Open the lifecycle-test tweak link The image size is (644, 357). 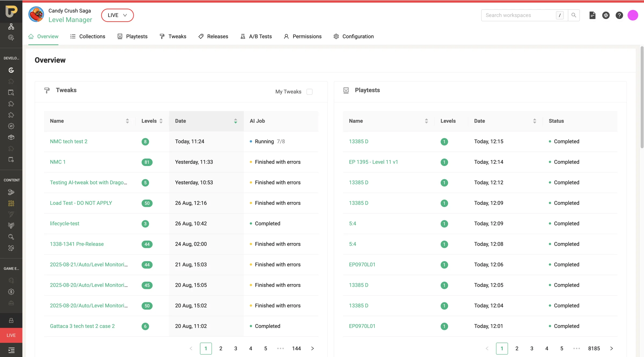[65, 223]
